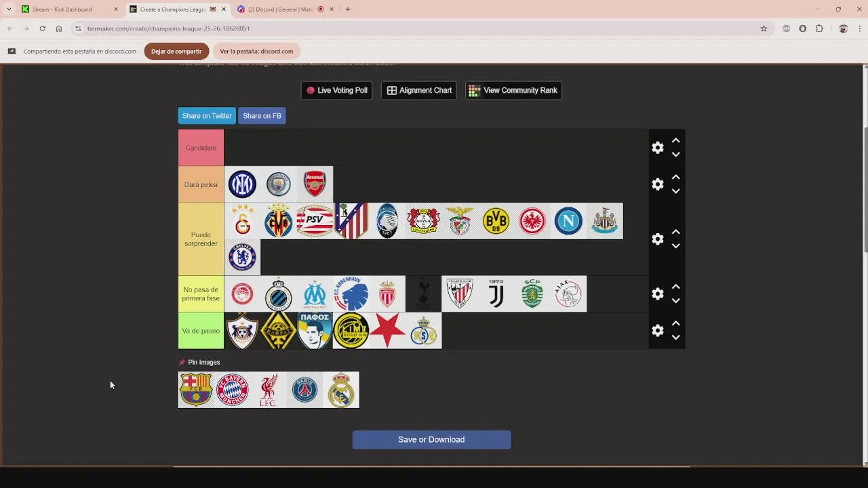Select the Newcastle United crest
Image resolution: width=868 pixels, height=488 pixels.
coord(605,221)
